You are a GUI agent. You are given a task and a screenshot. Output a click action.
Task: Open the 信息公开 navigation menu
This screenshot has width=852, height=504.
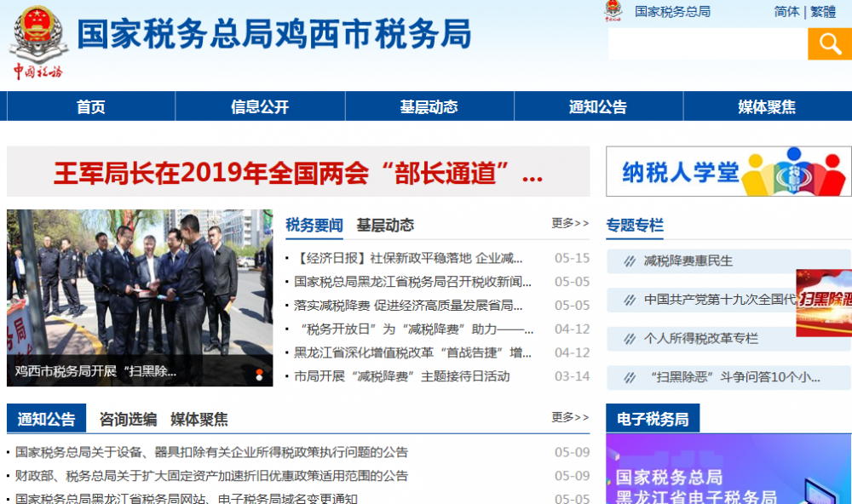click(x=259, y=106)
